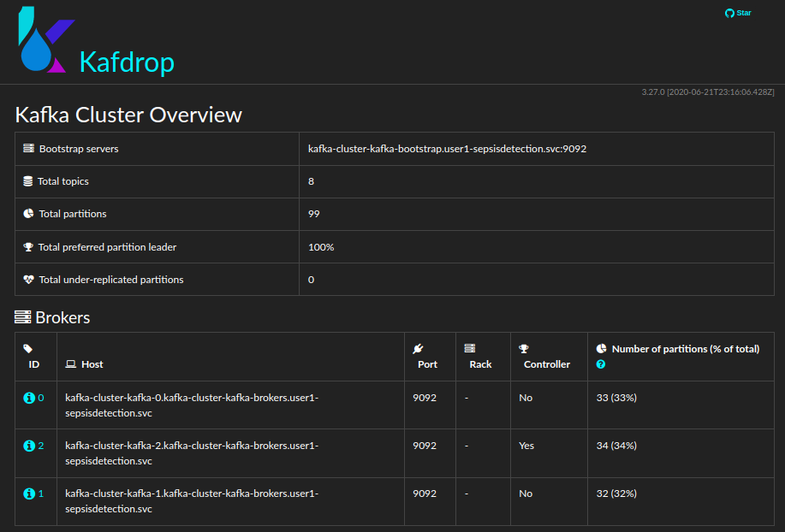The image size is (785, 532).
Task: Click the Controller value No for broker 0
Action: click(526, 398)
